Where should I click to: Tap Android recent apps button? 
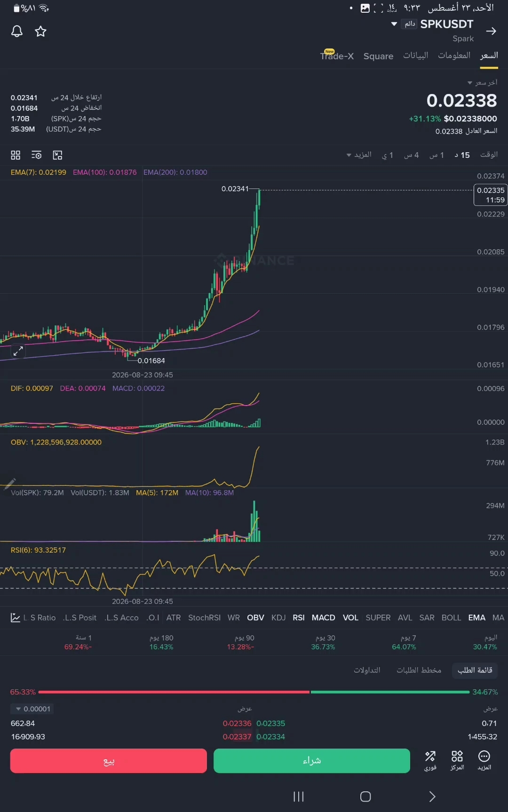(x=299, y=796)
